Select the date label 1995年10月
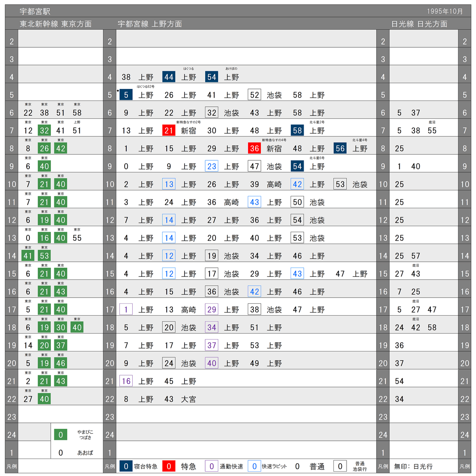 point(445,12)
